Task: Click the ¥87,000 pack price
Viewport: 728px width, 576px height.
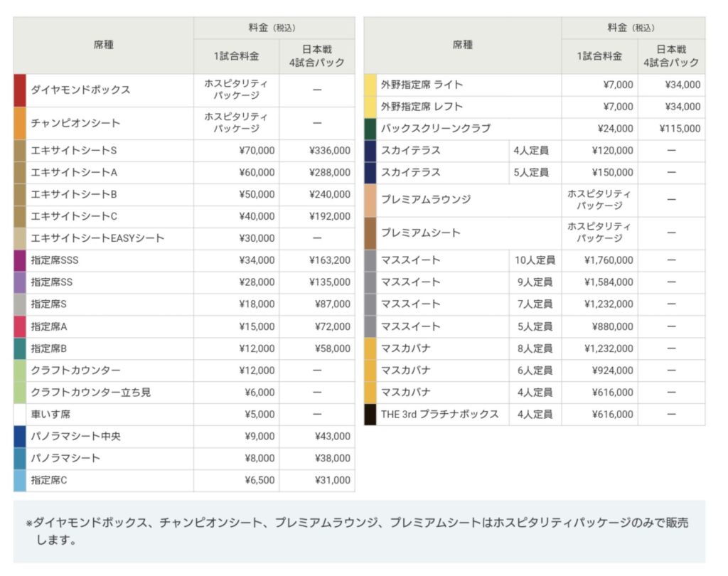Action: (333, 304)
